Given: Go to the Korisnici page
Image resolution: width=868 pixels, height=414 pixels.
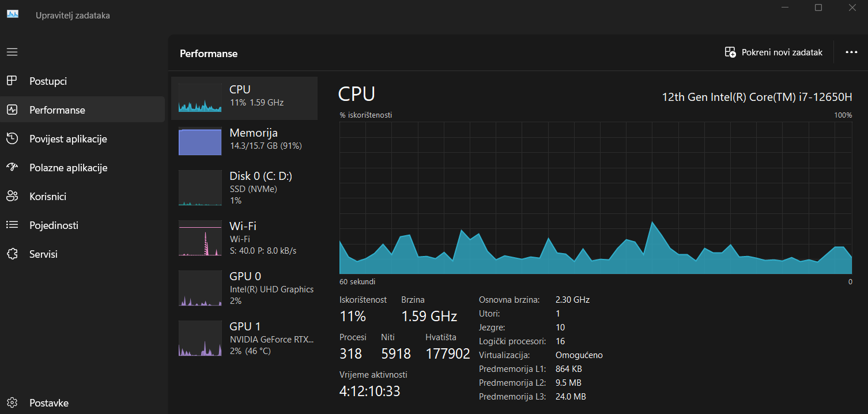Looking at the screenshot, I should [82, 196].
